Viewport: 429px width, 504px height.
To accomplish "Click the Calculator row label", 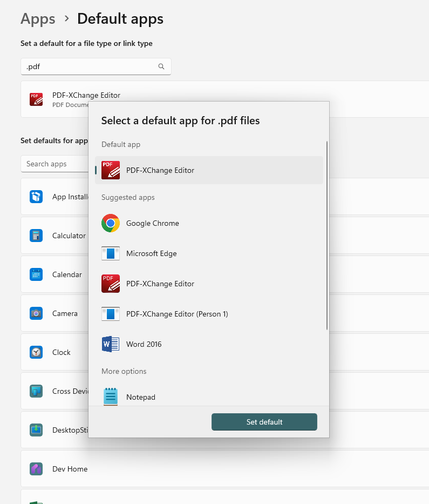I will tap(69, 236).
